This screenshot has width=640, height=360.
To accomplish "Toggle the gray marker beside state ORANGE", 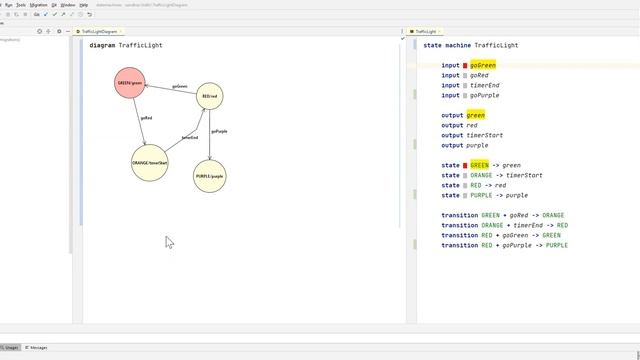I will coord(465,176).
